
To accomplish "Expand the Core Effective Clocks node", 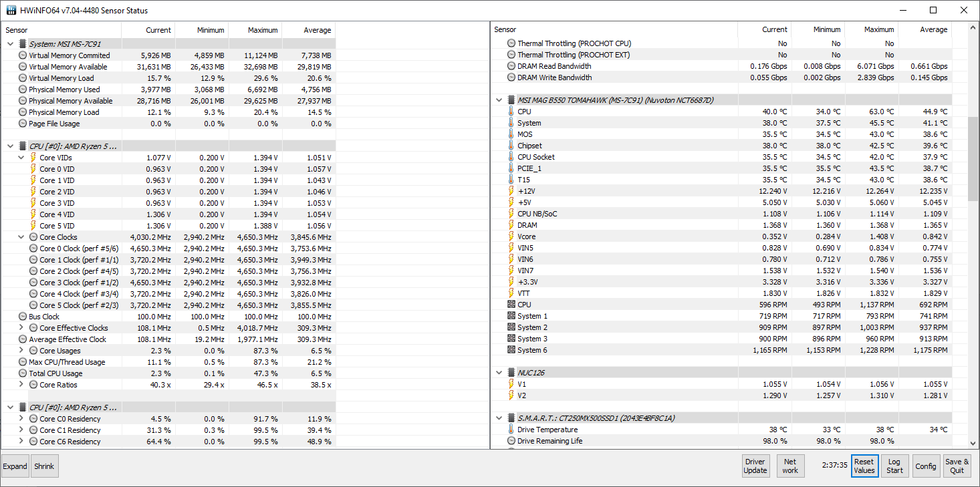I will point(21,328).
